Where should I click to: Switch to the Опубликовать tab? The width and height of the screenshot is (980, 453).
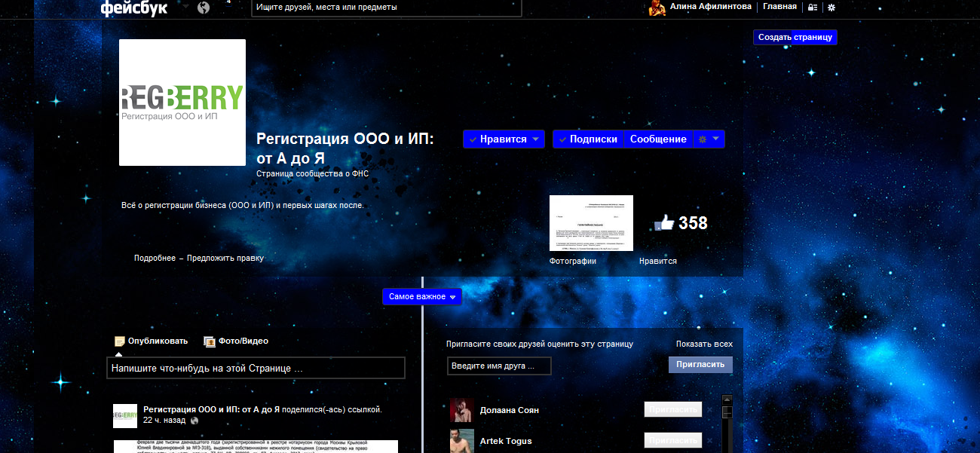click(151, 341)
